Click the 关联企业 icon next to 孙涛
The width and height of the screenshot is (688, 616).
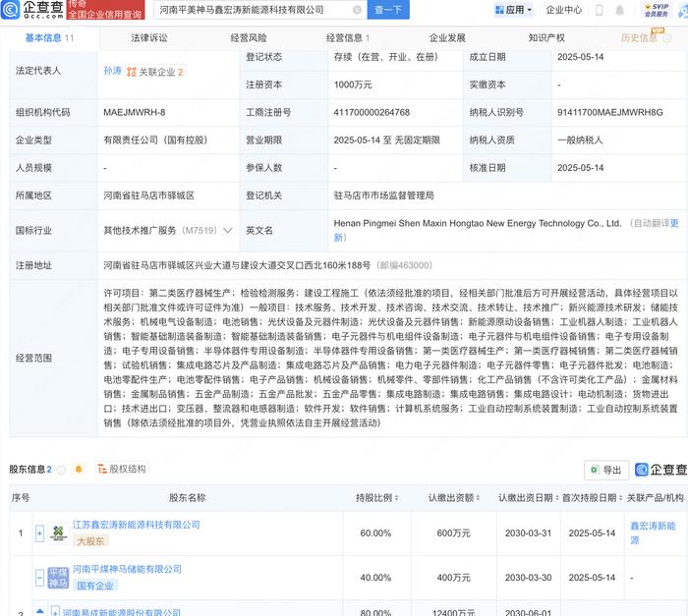[x=131, y=72]
